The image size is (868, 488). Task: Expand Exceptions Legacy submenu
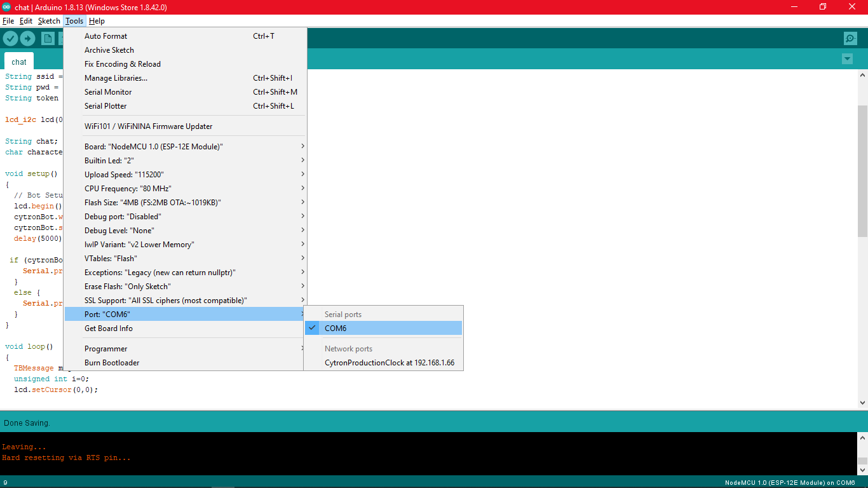pyautogui.click(x=185, y=273)
